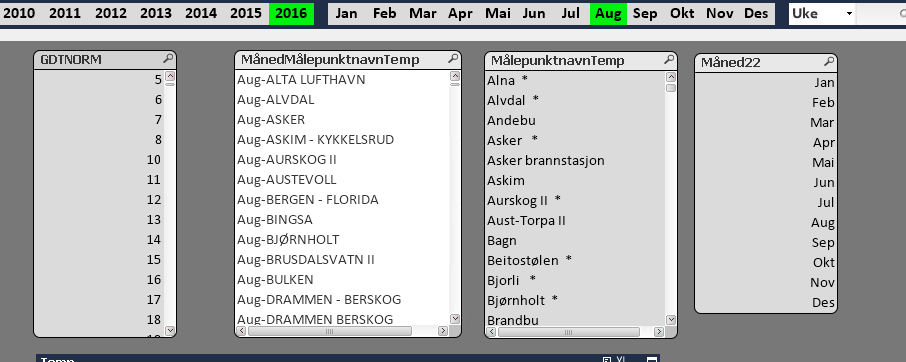Open search in MålepunktnavnTemp list box
The height and width of the screenshot is (362, 906).
(669, 59)
